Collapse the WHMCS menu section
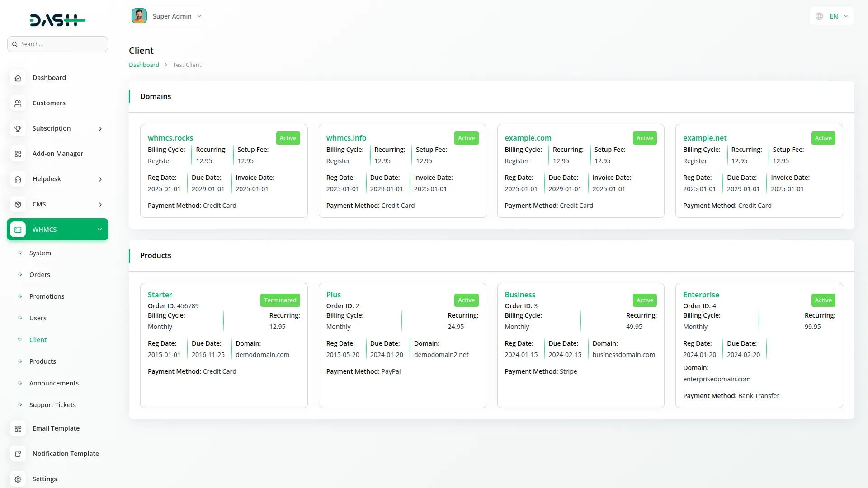This screenshot has width=868, height=488. click(x=99, y=230)
